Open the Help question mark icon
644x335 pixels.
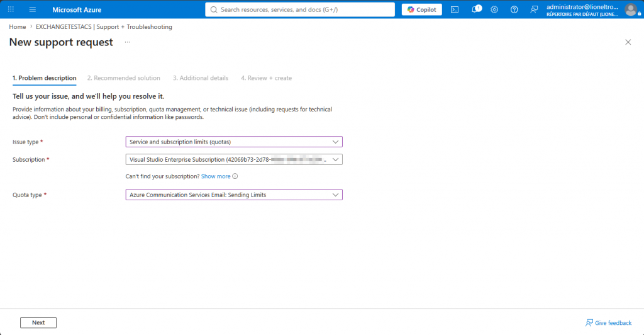[x=514, y=9]
